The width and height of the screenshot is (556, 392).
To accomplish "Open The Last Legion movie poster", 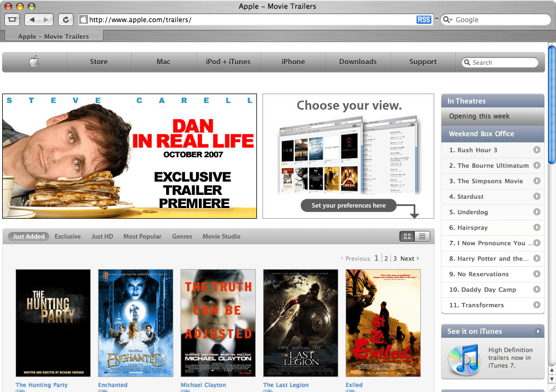I will point(301,323).
